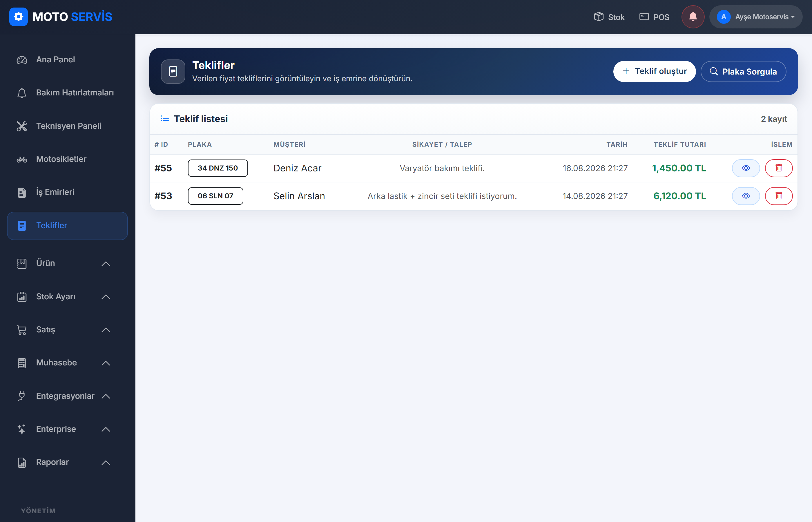Click the Ürün catalog icon
812x522 pixels.
pos(22,263)
